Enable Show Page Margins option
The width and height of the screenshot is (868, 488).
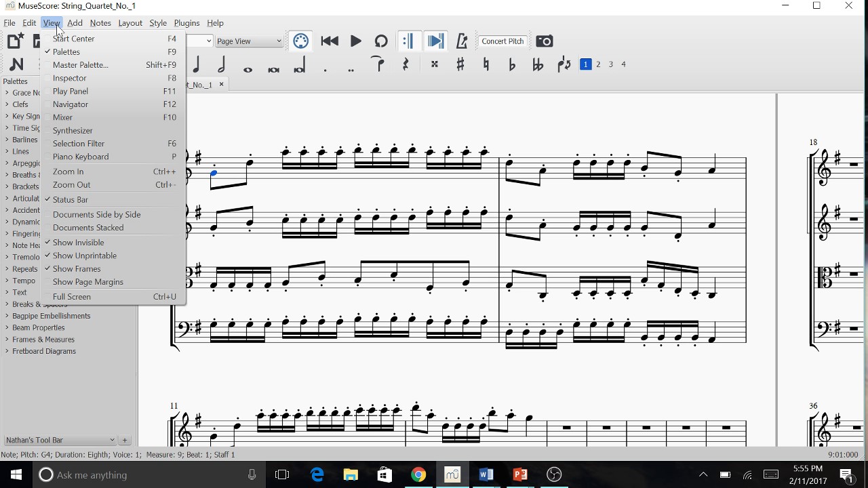coord(113,281)
